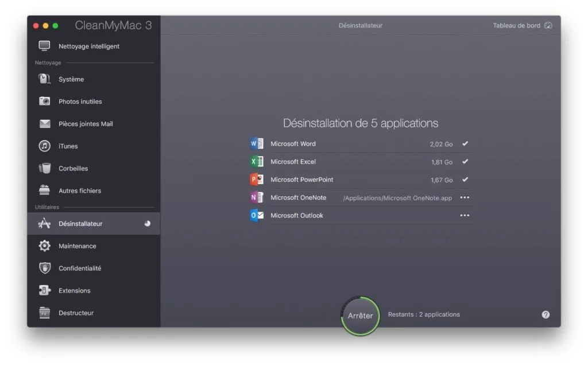
Task: Click the Maintenance gear icon
Action: (45, 246)
